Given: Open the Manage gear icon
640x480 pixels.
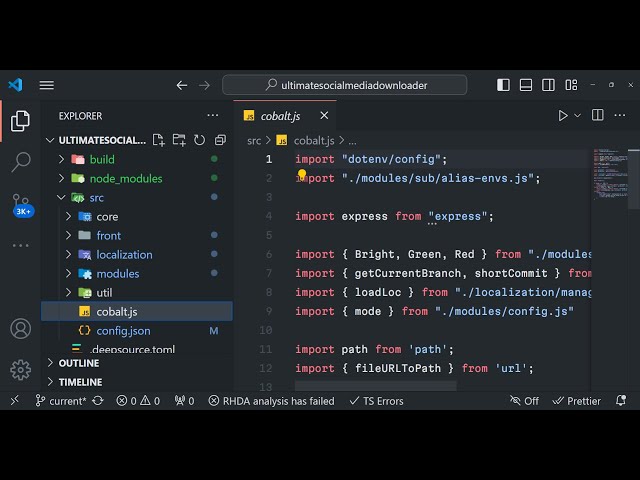Looking at the screenshot, I should click(x=20, y=369).
